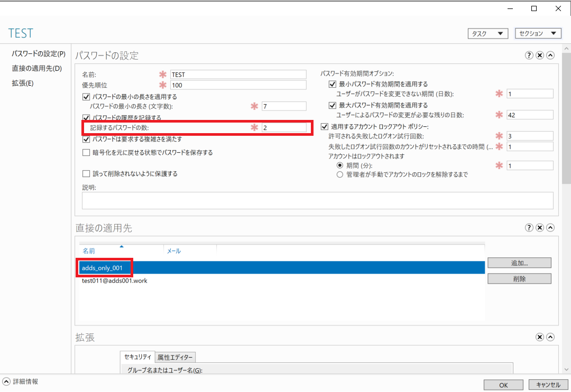Minimize the TEST window
Image resolution: width=571 pixels, height=392 pixels.
coord(510,8)
